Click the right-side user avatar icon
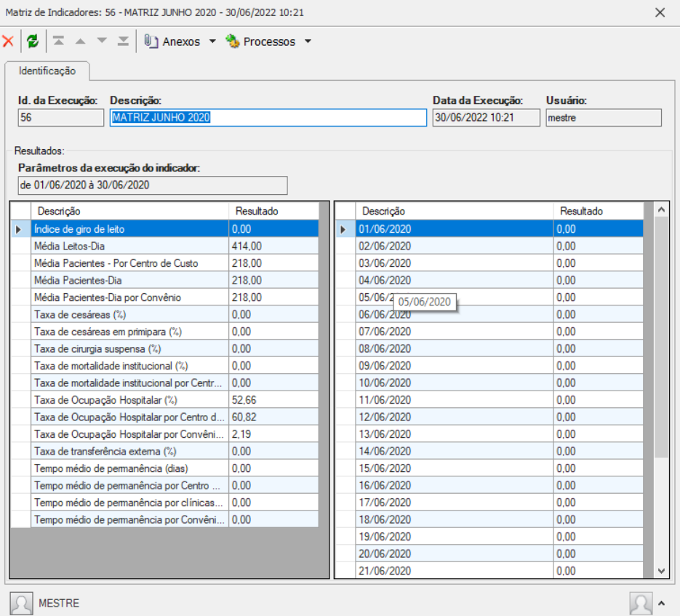 (x=641, y=603)
